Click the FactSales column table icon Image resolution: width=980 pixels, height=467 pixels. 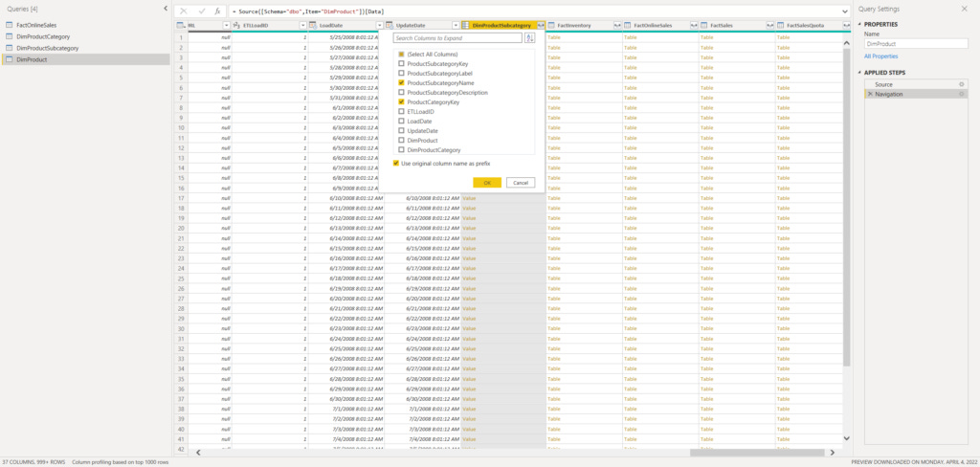(x=703, y=25)
